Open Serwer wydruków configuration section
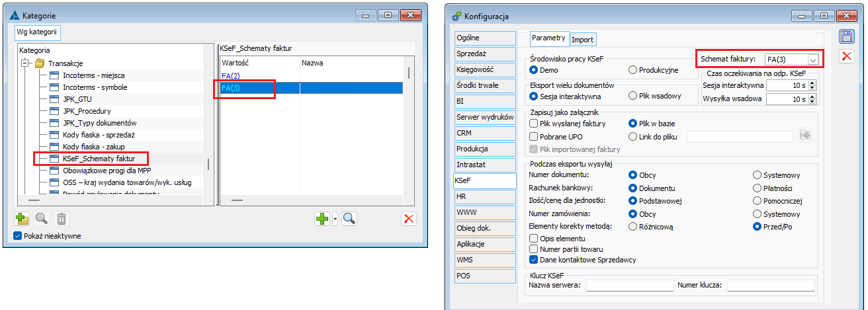The width and height of the screenshot is (868, 310). point(484,117)
